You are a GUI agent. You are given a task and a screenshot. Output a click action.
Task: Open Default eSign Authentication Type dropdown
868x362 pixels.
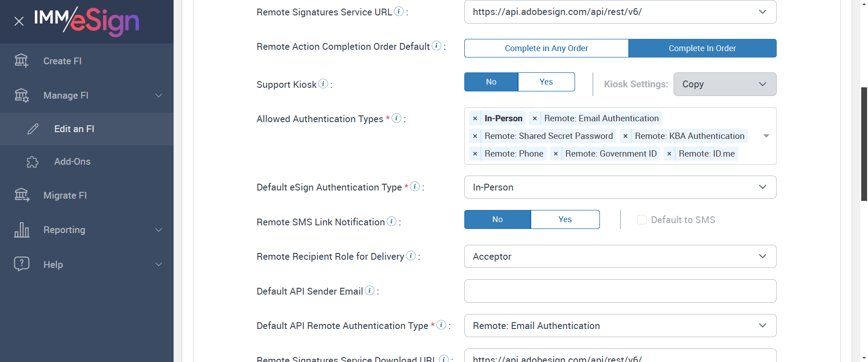[x=620, y=187]
